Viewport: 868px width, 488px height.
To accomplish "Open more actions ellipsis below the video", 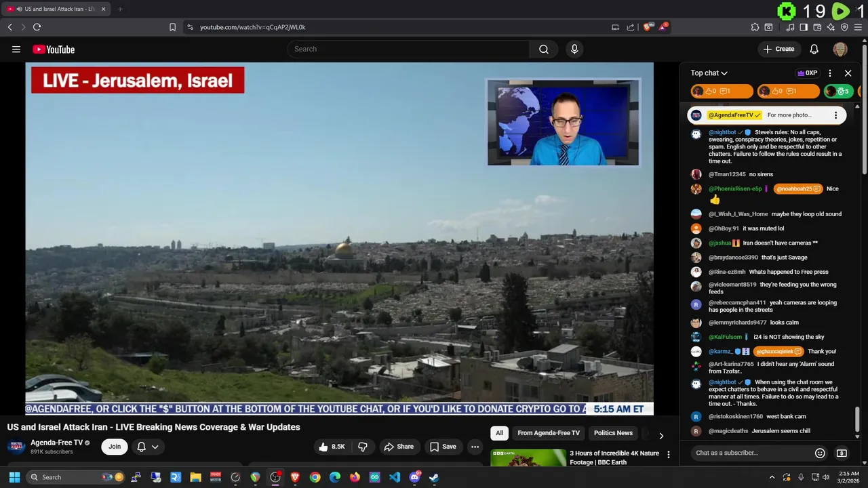I will coord(475,447).
